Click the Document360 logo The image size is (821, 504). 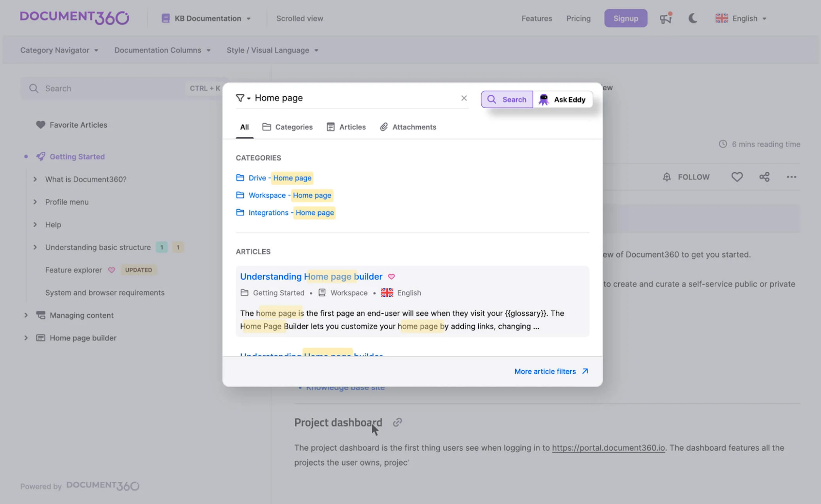[74, 17]
